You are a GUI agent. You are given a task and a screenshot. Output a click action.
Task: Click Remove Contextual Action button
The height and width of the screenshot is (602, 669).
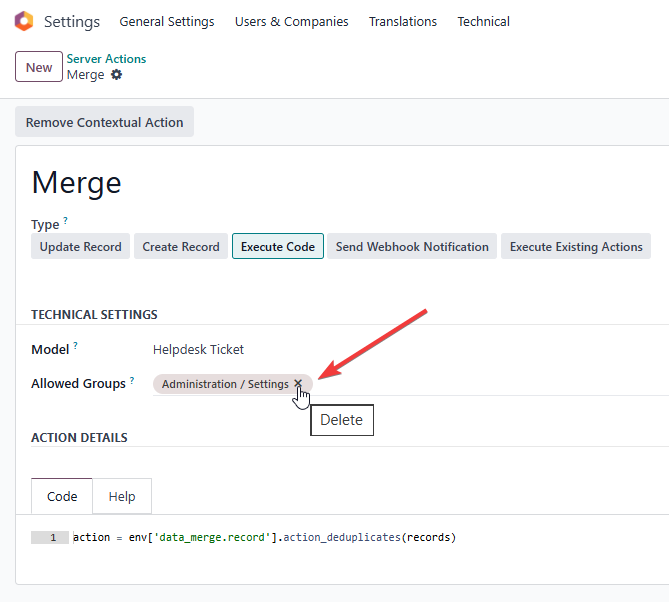pos(104,122)
